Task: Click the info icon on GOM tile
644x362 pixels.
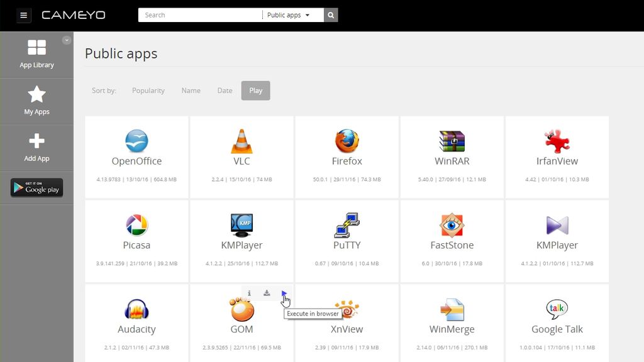Action: click(x=249, y=293)
